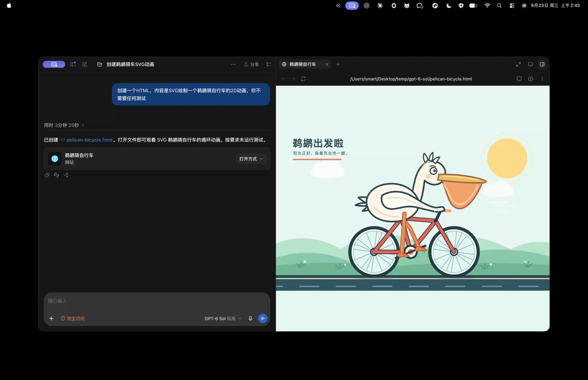Close the 鹈鹕骑自行车 browser tab
This screenshot has width=588, height=380.
coord(327,64)
